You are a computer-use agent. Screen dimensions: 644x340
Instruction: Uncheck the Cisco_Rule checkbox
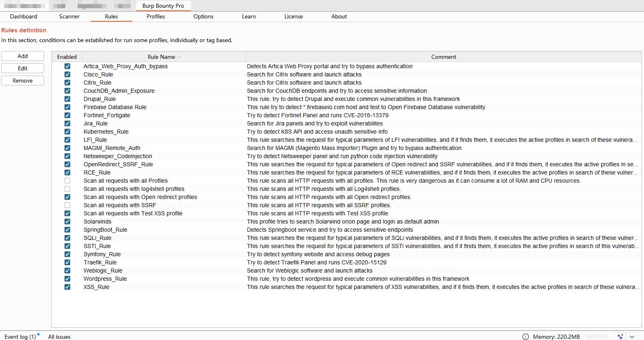click(67, 74)
